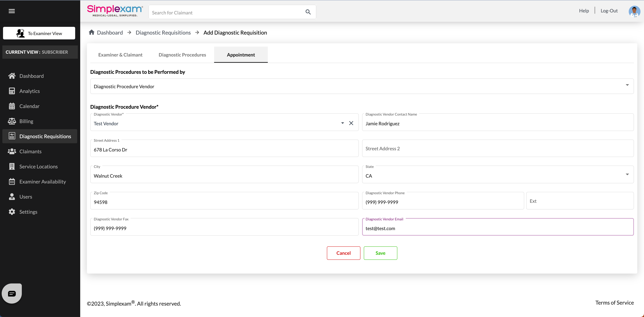Switch to Examiner & Claimant tab
The width and height of the screenshot is (644, 317).
click(120, 55)
